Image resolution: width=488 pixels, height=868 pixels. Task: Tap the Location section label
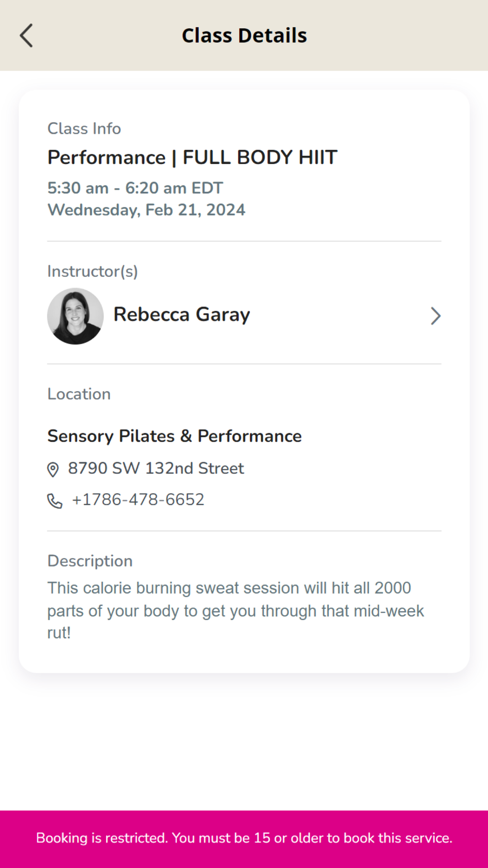[x=79, y=394]
